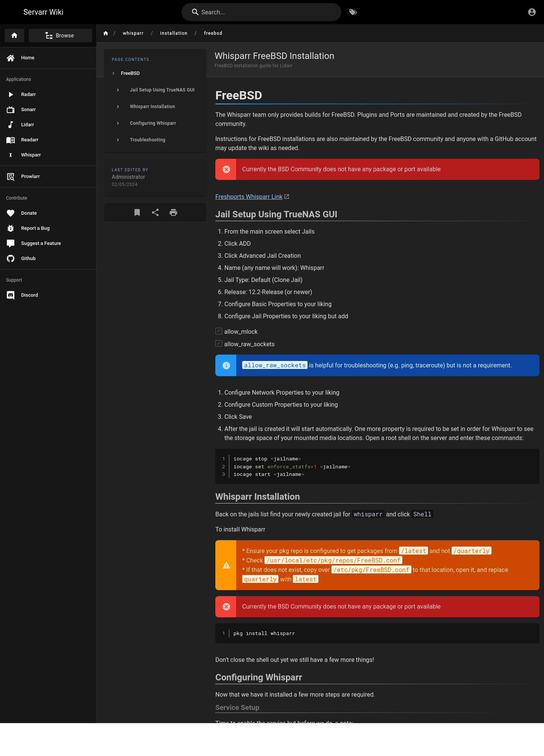Open the freebsd breadcrumb
544x756 pixels.
pyautogui.click(x=213, y=33)
